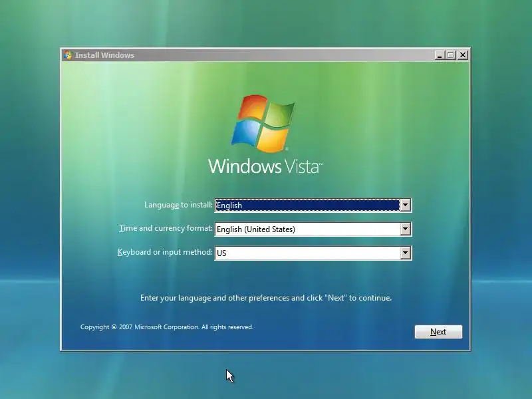Click the 'Windows Vista' wordmark text
The height and width of the screenshot is (399, 532).
point(265,166)
